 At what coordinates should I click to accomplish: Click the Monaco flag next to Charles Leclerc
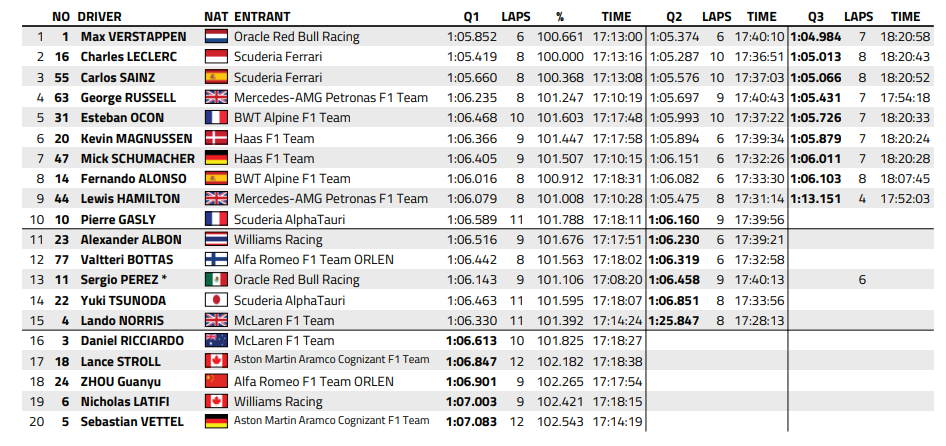tap(216, 57)
